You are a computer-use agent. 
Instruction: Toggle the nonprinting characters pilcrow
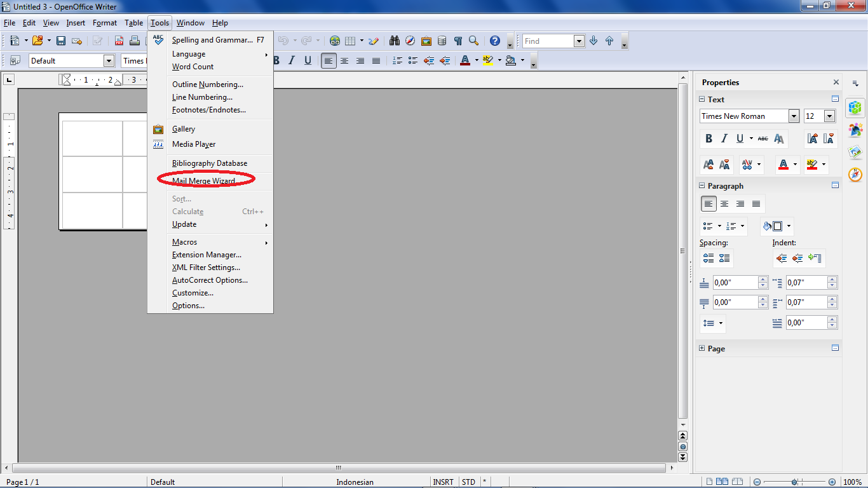458,40
